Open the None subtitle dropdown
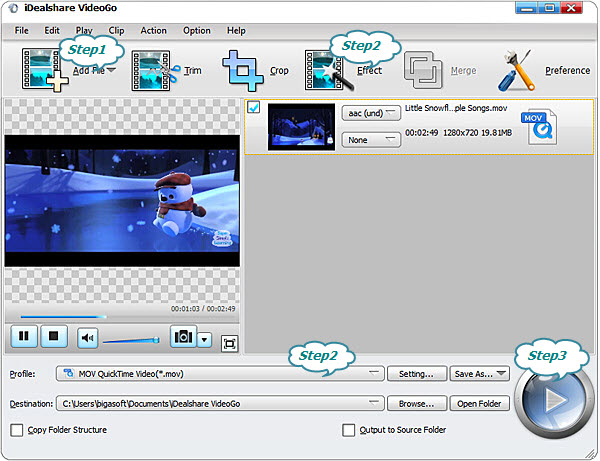Image resolution: width=600 pixels, height=461 pixels. [x=371, y=140]
